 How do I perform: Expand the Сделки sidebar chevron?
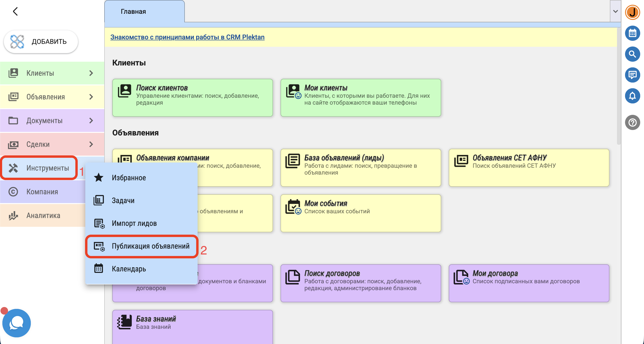coord(91,144)
